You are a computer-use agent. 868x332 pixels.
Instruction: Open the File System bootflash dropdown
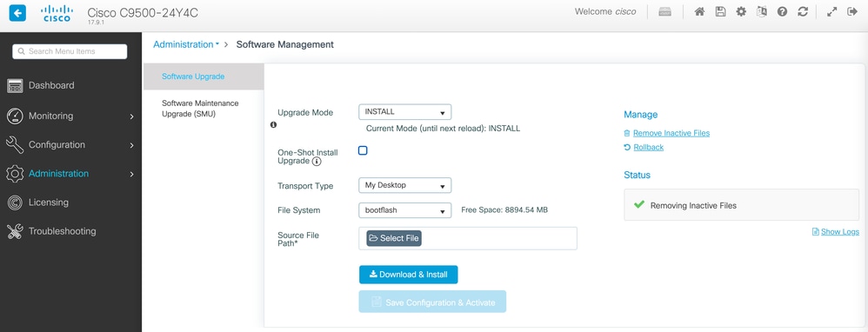coord(405,210)
